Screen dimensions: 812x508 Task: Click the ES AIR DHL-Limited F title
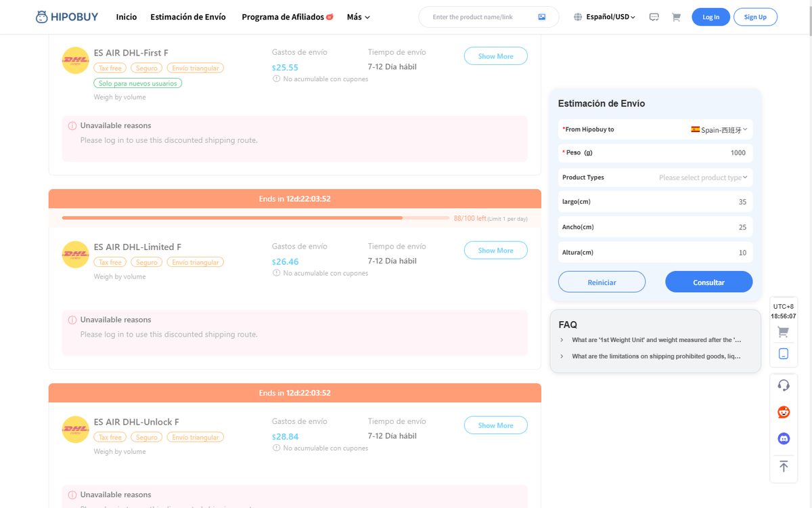[x=137, y=247]
